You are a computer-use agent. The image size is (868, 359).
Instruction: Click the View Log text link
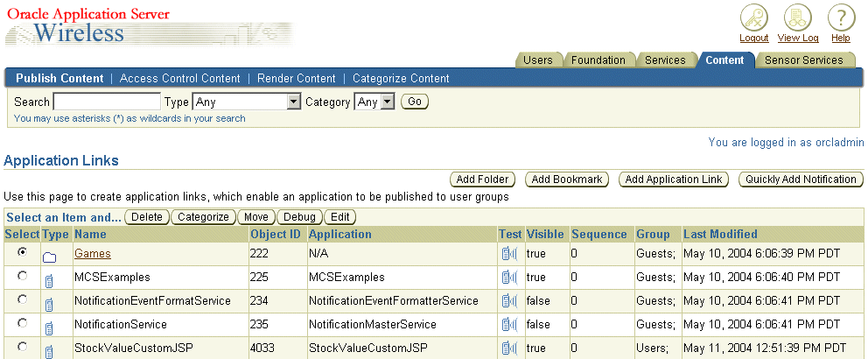click(x=798, y=39)
